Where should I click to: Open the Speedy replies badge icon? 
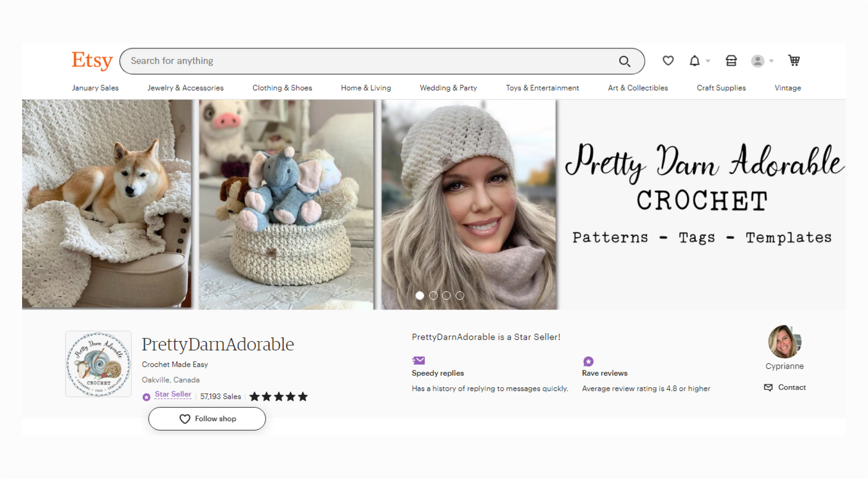tap(418, 360)
